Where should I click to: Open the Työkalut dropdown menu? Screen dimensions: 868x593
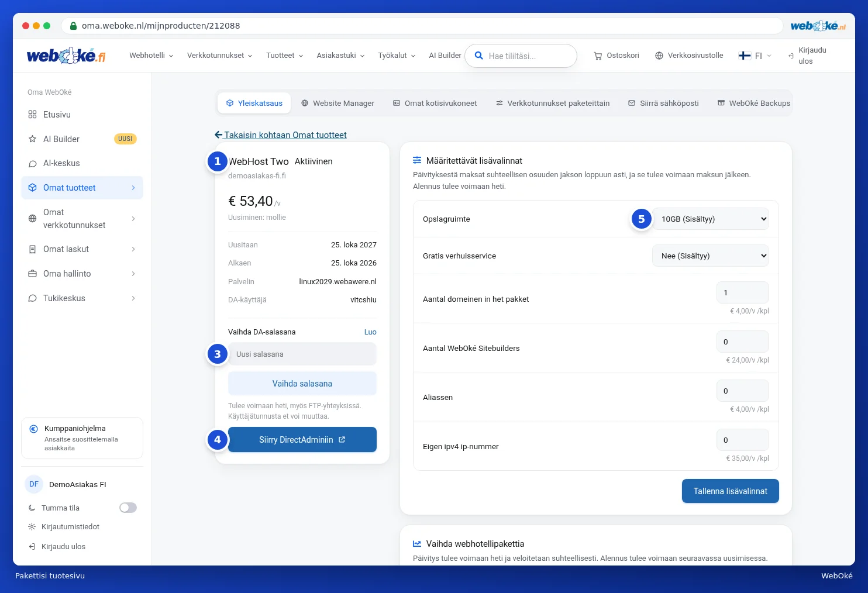point(397,56)
